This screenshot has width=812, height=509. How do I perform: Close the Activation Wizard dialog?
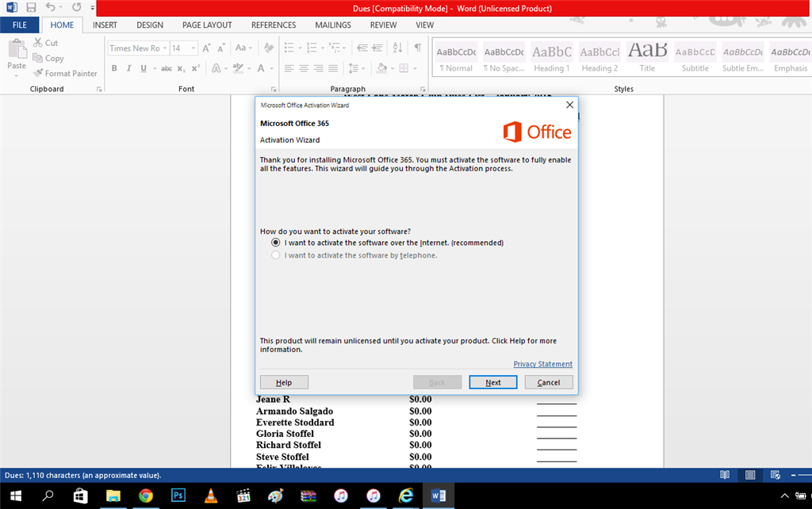569,105
